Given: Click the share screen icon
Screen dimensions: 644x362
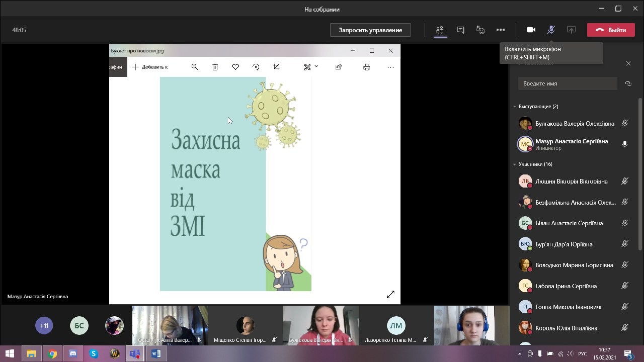Looking at the screenshot, I should [571, 30].
